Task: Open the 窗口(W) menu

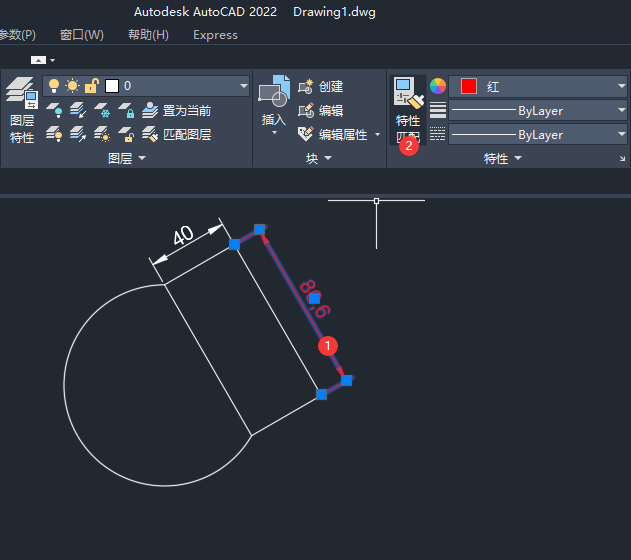Action: point(81,35)
